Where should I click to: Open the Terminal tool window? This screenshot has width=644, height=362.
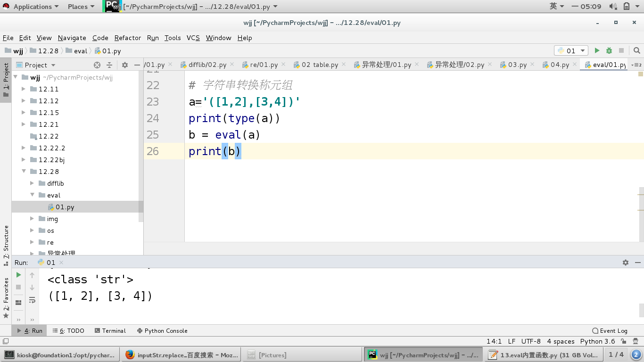click(x=110, y=330)
